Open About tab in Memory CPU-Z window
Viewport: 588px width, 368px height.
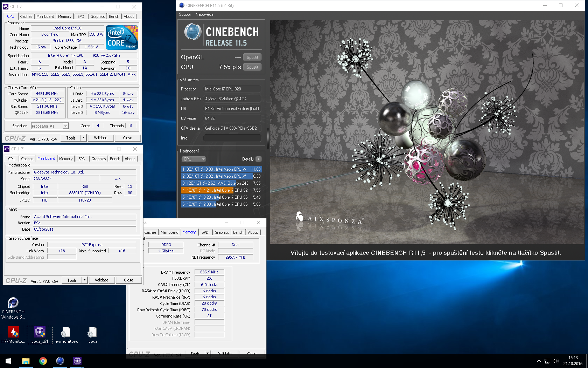tap(253, 232)
